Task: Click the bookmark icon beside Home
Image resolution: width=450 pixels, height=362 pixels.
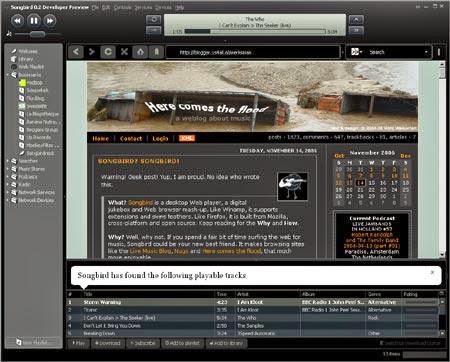Action: click(x=156, y=52)
